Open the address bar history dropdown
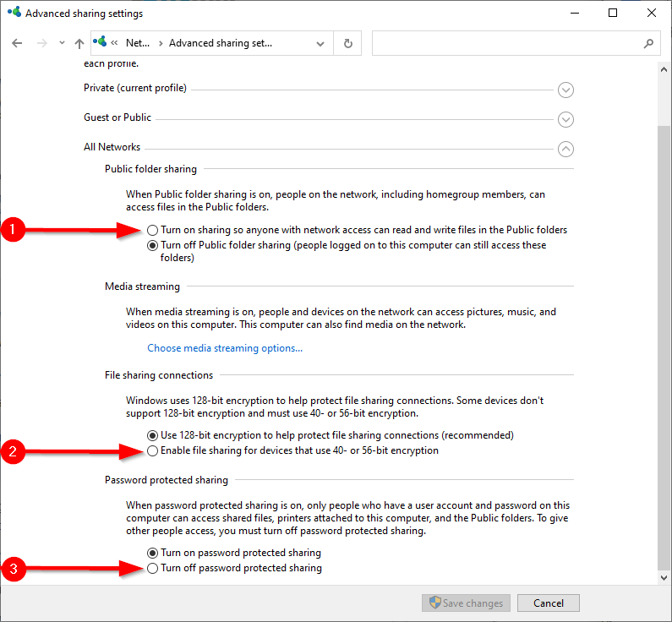Viewport: 672px width, 622px height. click(320, 44)
